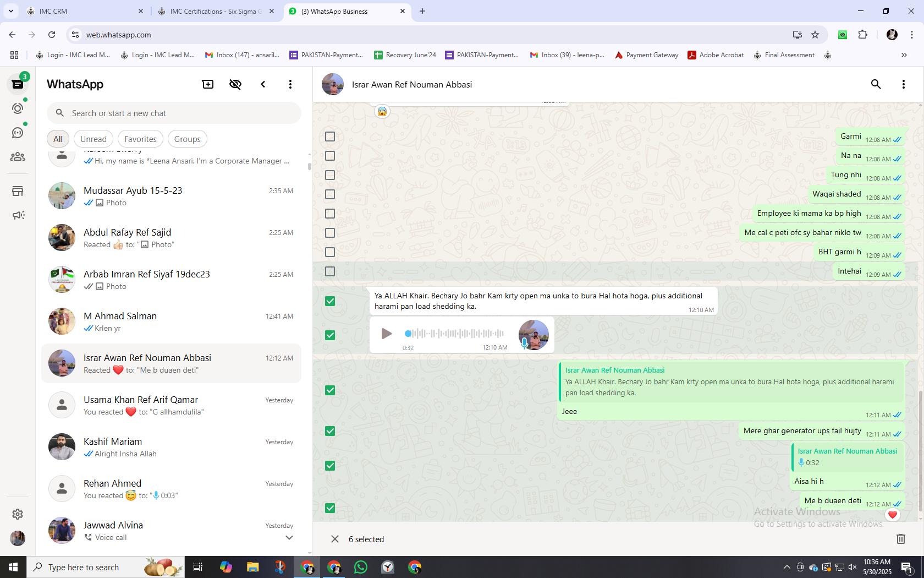The height and width of the screenshot is (578, 924).
Task: Open Payment Gateway bookmark
Action: pyautogui.click(x=646, y=55)
